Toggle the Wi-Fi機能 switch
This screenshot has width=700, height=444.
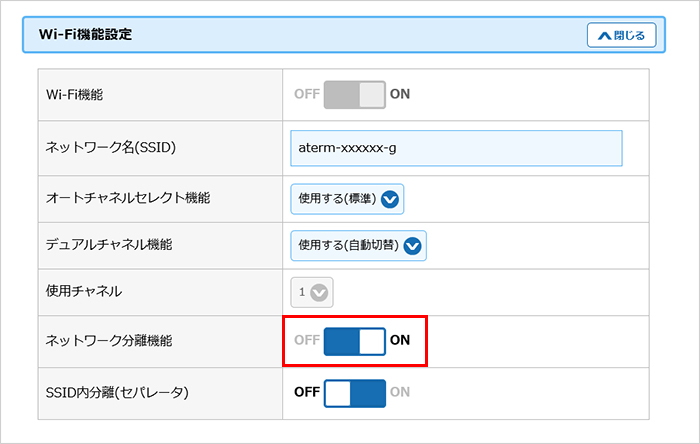click(354, 94)
